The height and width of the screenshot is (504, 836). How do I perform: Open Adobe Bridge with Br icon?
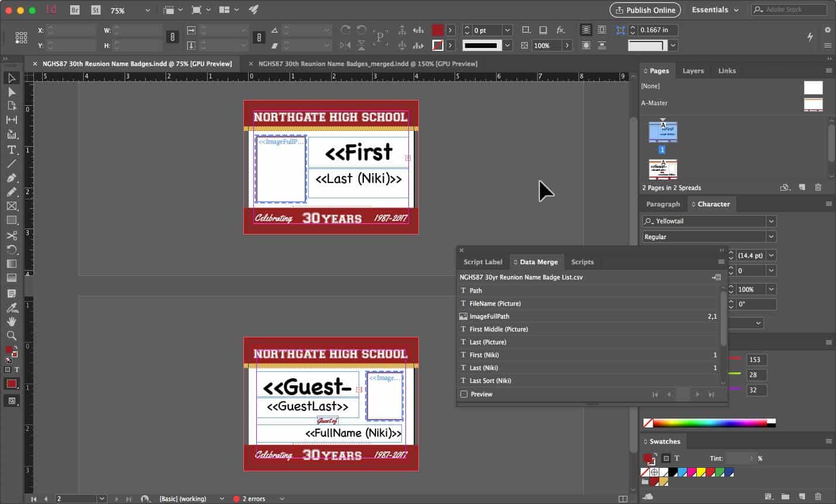pos(74,10)
